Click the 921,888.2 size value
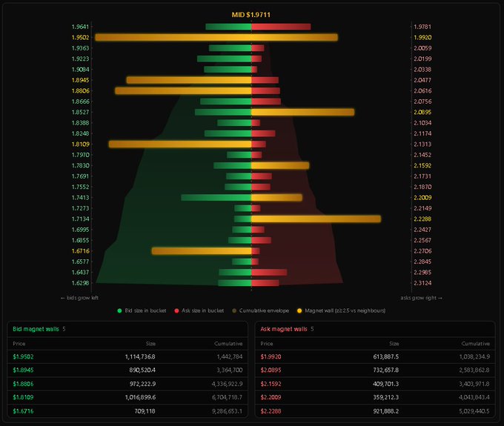This screenshot has width=504, height=426. 386,411
